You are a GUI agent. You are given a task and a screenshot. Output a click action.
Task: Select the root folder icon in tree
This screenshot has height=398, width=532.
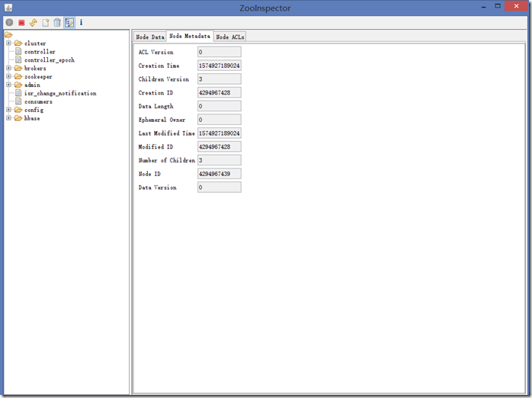[8, 34]
